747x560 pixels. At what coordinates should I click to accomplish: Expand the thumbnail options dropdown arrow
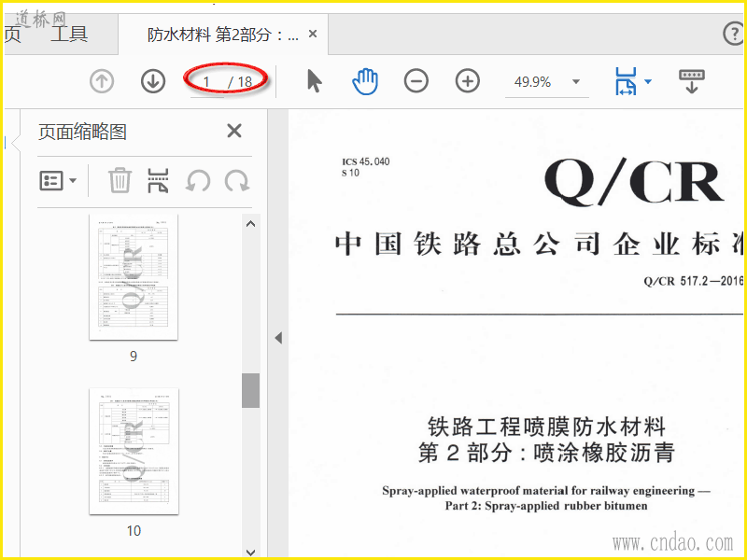point(73,180)
